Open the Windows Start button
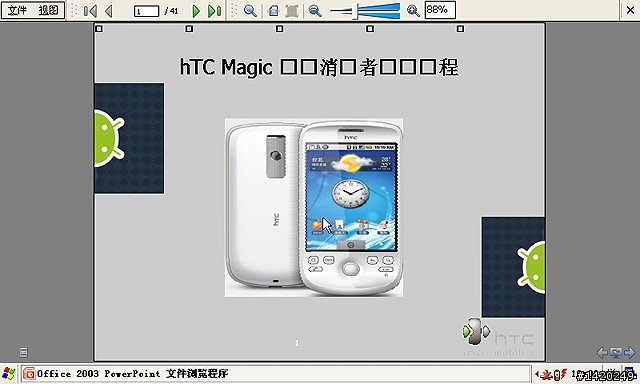This screenshot has width=640, height=384. click(8, 373)
